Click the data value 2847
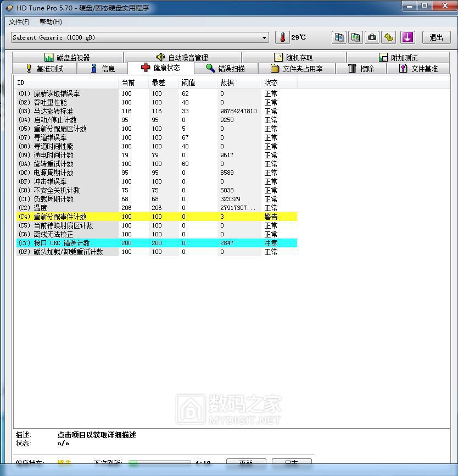The width and height of the screenshot is (458, 476). [227, 243]
